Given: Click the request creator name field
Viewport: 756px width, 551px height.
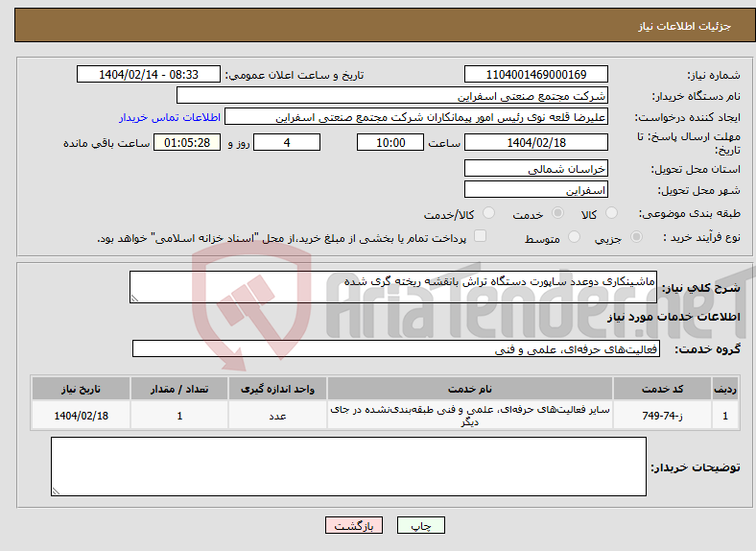Looking at the screenshot, I should tap(416, 117).
